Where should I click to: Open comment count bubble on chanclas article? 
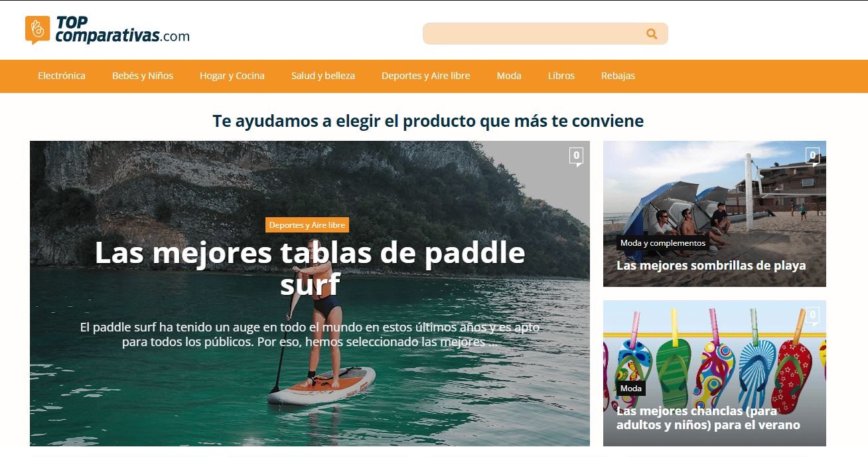[812, 316]
